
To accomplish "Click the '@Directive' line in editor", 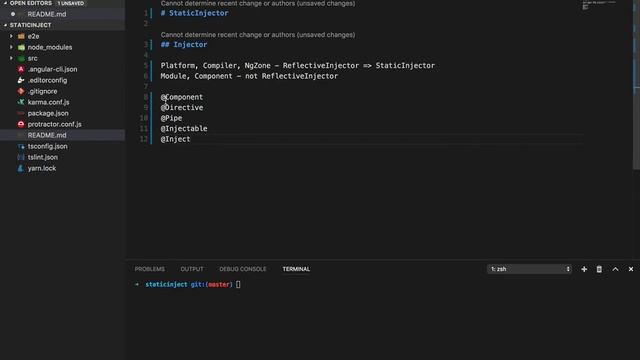I will point(182,108).
